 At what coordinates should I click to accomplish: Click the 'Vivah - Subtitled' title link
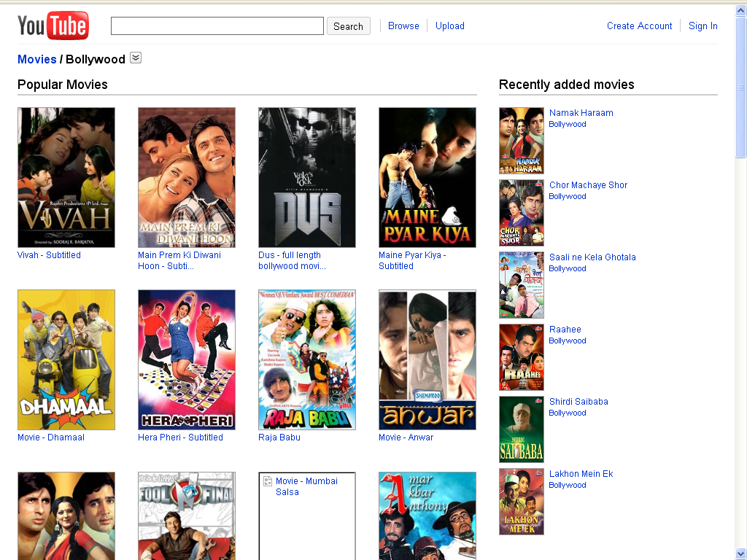pos(49,254)
